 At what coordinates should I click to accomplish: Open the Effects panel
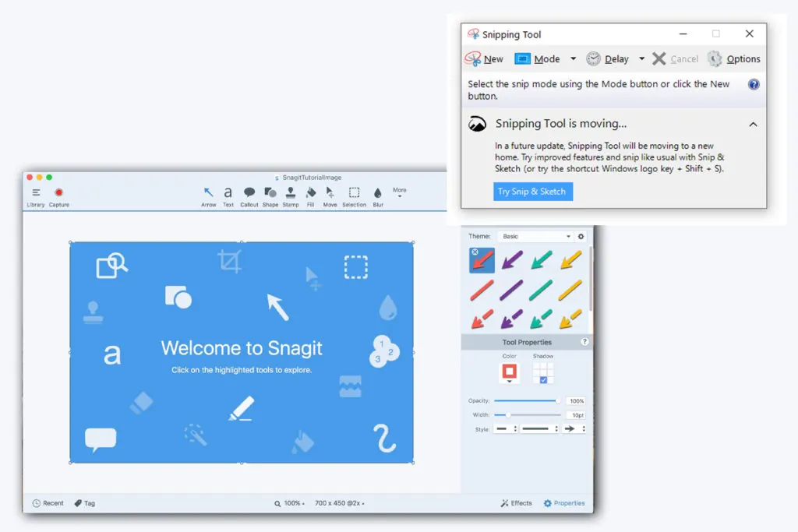click(516, 503)
